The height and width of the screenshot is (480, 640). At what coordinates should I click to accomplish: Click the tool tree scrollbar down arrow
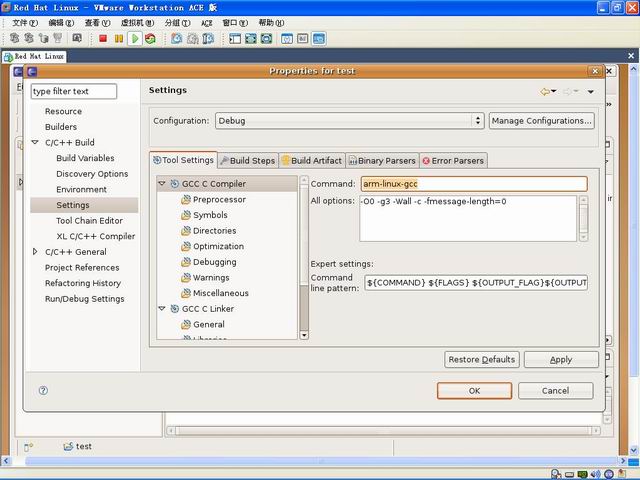pos(304,336)
